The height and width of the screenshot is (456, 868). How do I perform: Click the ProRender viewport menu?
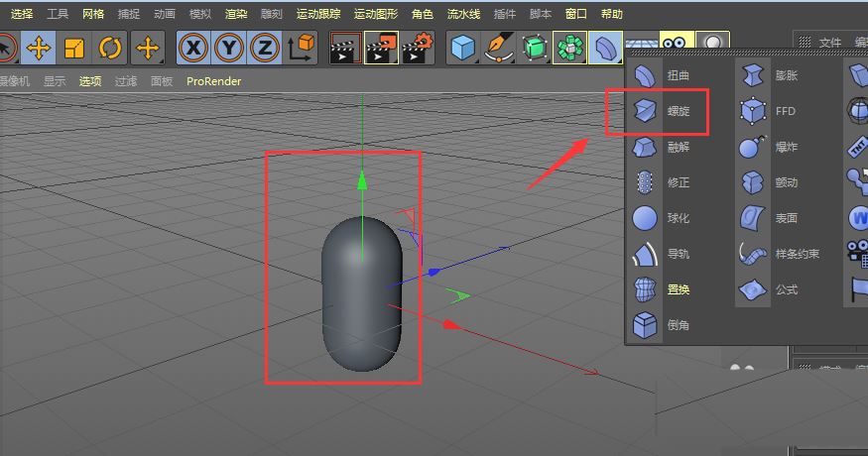point(213,81)
